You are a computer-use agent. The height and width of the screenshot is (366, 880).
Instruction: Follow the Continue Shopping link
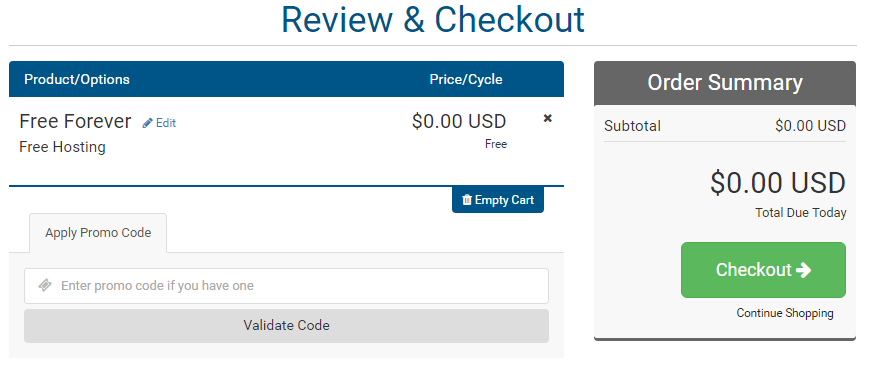[785, 313]
